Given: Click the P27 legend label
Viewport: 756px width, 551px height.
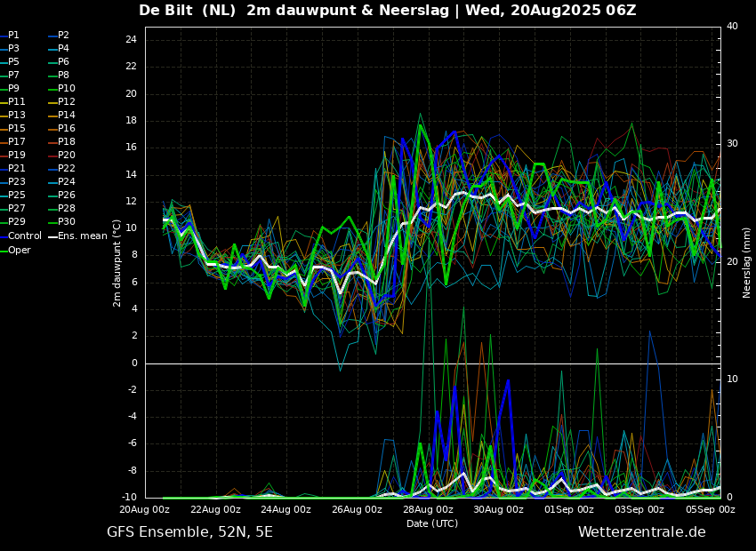Looking at the screenshot, I should [16, 209].
